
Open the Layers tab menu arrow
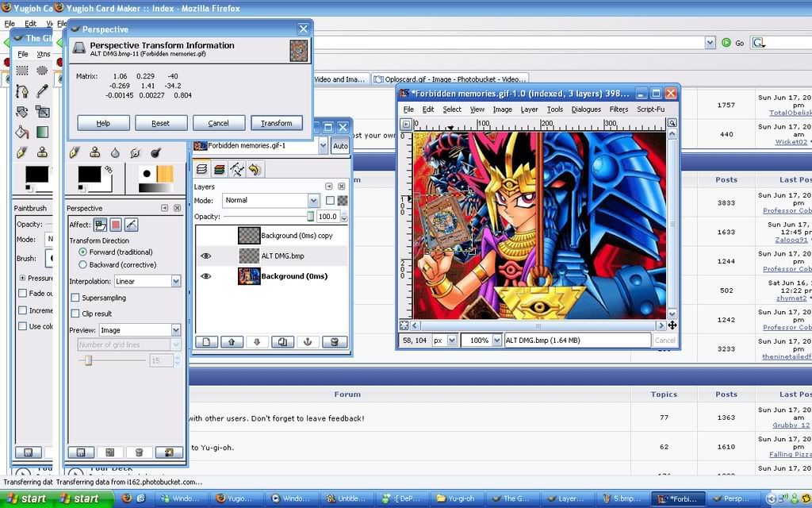tap(328, 186)
